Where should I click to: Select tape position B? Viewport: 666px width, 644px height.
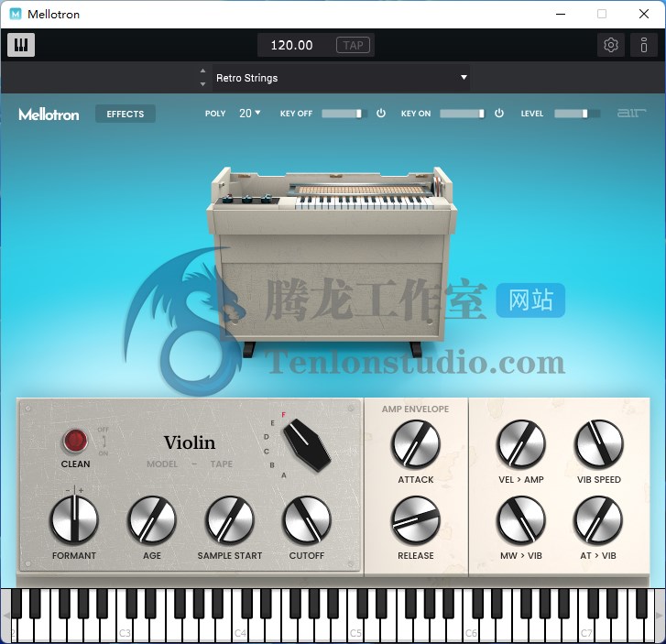[x=272, y=465]
